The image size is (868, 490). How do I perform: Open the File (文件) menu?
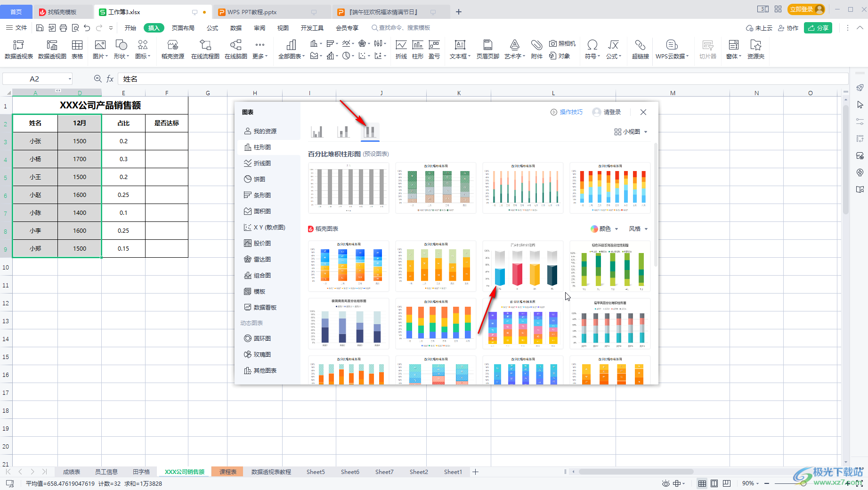coord(17,28)
